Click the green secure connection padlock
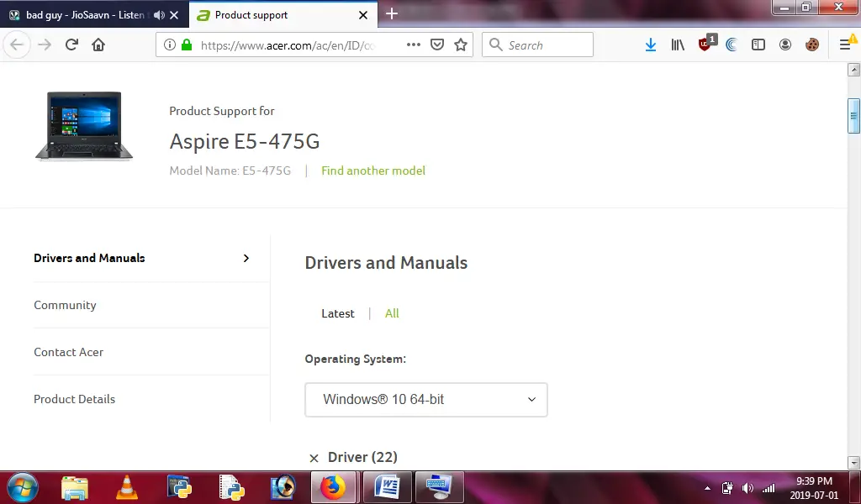861x504 pixels. click(x=187, y=45)
